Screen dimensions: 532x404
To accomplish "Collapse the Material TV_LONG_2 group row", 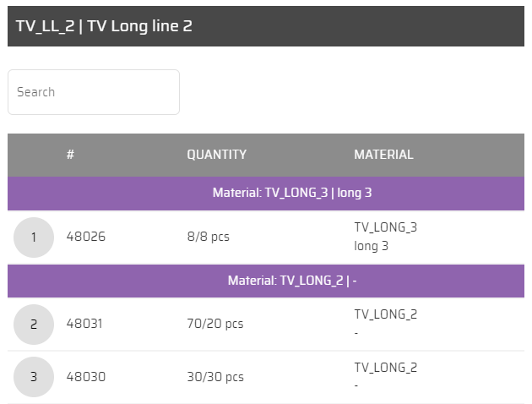I will coord(266,281).
